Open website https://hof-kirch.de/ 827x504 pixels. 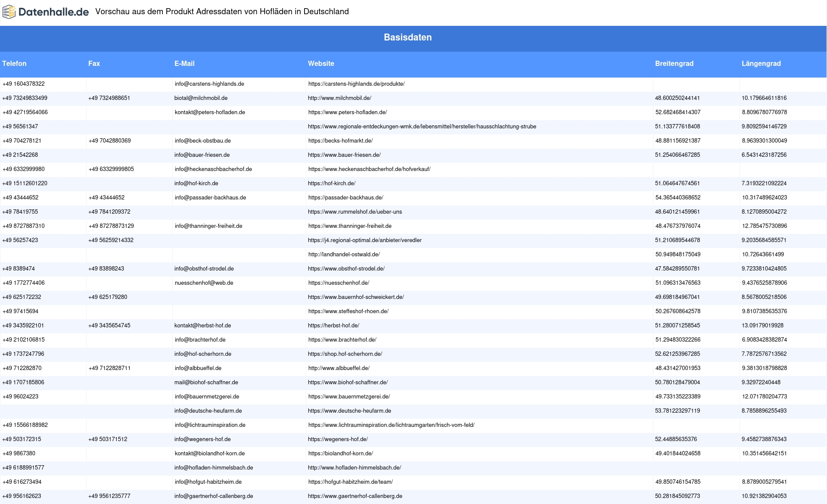332,184
